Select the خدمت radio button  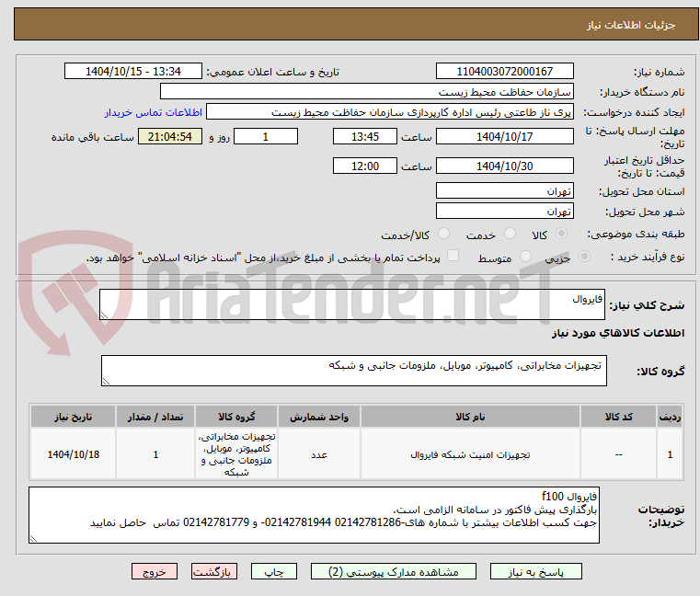click(510, 234)
